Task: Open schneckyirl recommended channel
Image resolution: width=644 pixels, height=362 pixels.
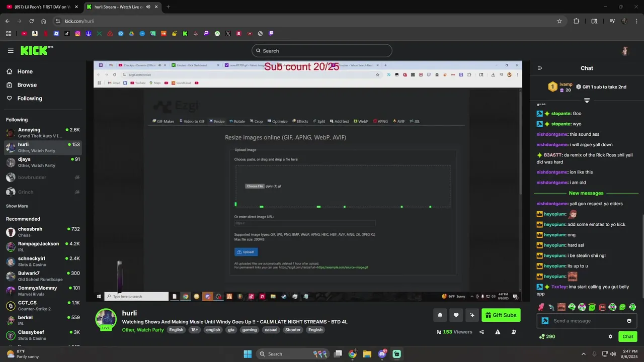Action: pyautogui.click(x=43, y=261)
